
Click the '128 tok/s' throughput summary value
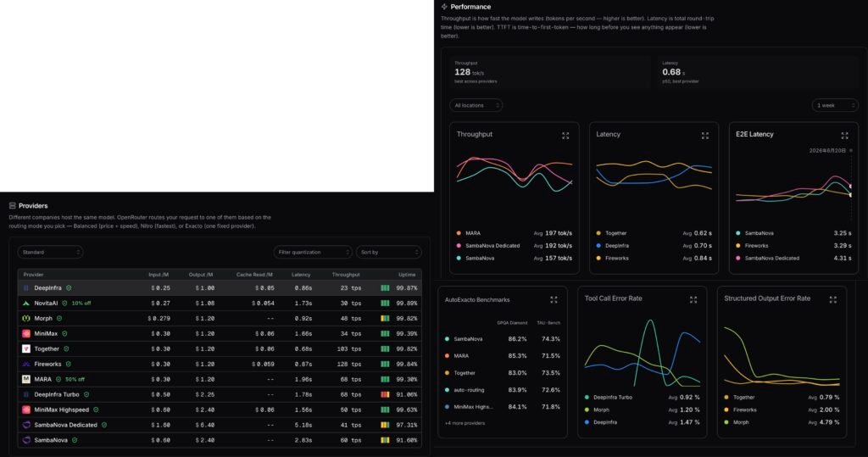469,72
